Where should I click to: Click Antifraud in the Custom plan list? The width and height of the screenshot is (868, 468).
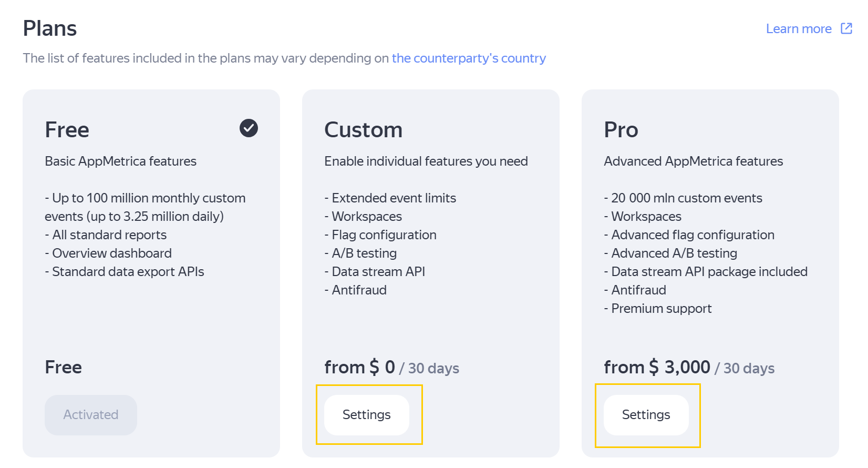coord(359,290)
